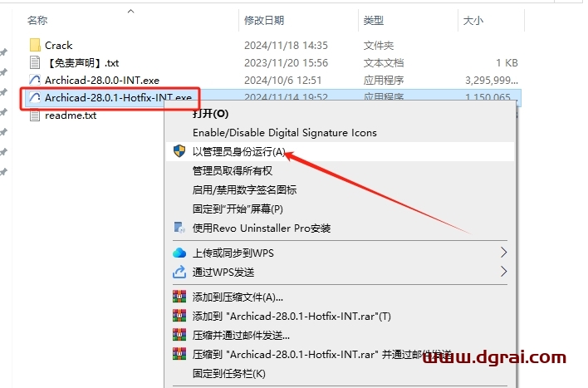The height and width of the screenshot is (388, 588).
Task: Click 启用/禁用数字签名图标 menu entry
Action: pos(244,190)
